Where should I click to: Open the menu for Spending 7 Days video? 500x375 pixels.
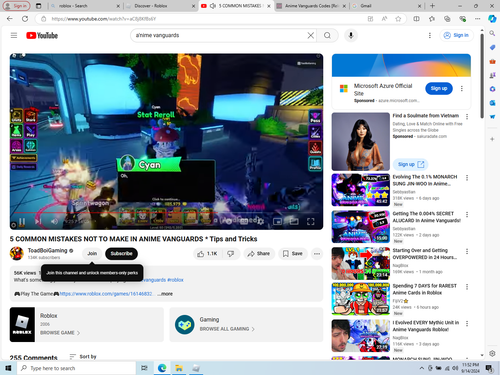467,287
